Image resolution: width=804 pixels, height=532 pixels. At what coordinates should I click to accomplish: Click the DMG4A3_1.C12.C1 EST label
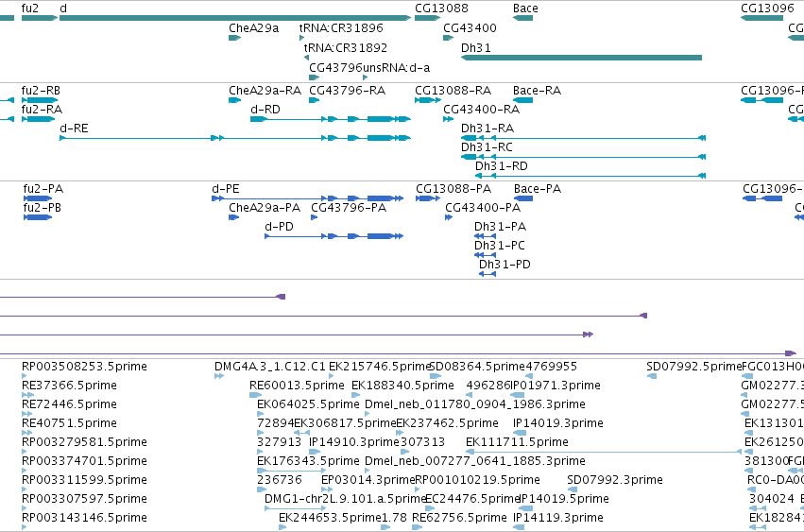[270, 367]
